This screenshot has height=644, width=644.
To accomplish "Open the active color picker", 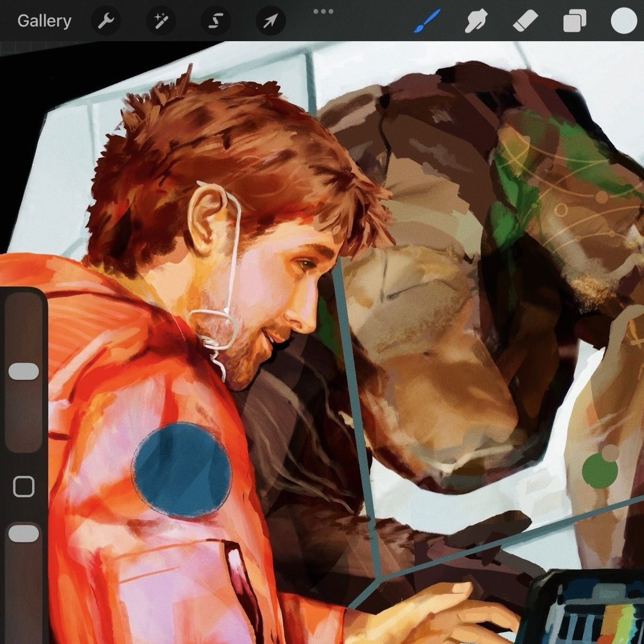I will point(624,21).
